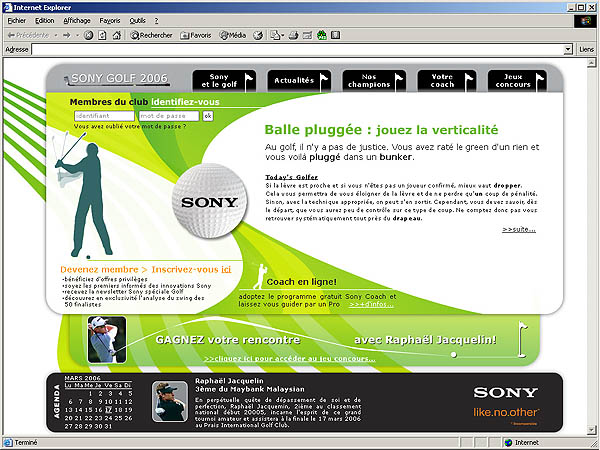Image resolution: width=600 pixels, height=450 pixels.
Task: Click the Edit page toolbar icon
Action: tap(307, 35)
